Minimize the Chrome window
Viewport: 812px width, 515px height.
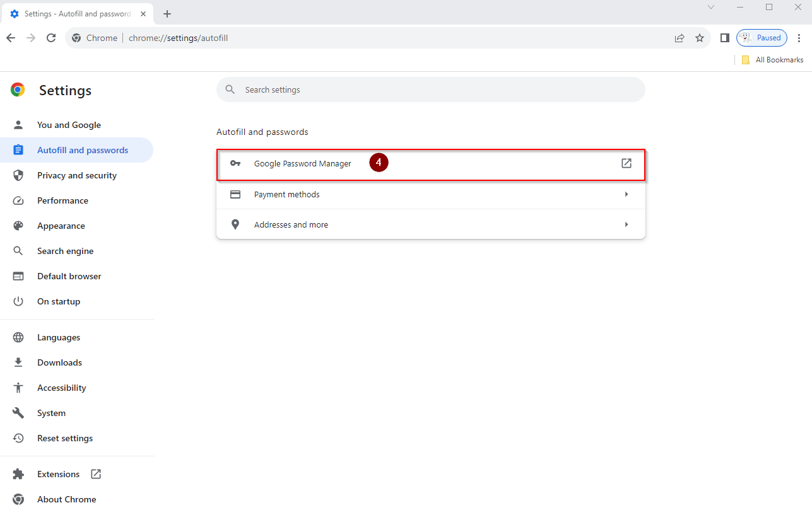(740, 7)
